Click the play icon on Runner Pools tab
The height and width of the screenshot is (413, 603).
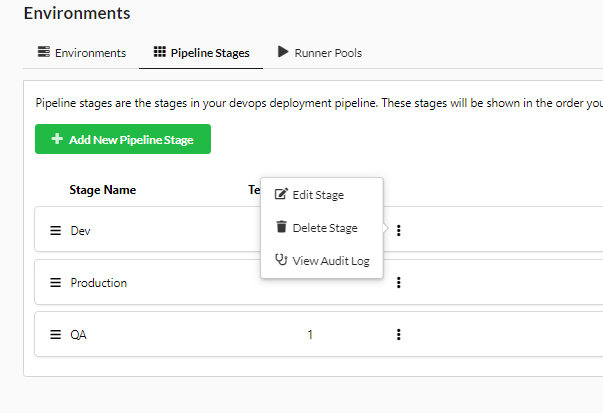(283, 52)
